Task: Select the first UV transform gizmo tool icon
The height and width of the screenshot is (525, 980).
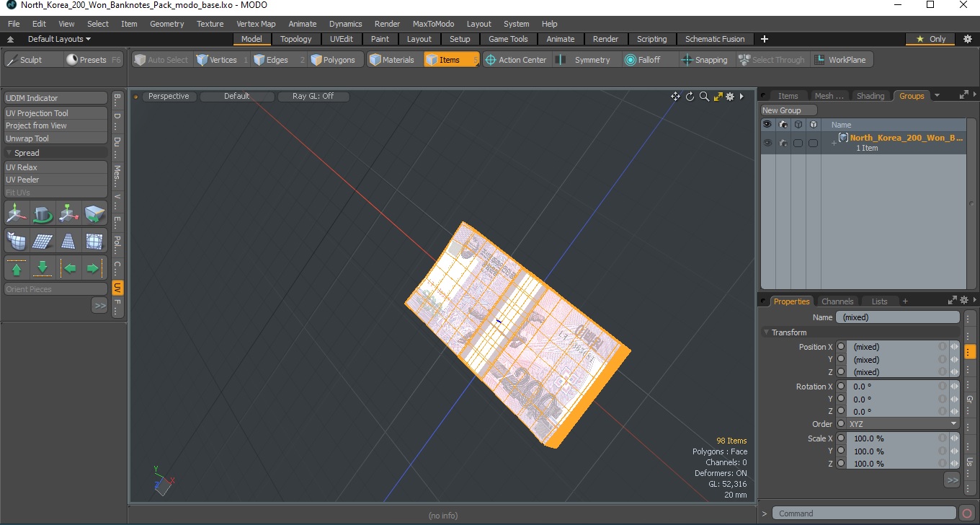Action: [x=17, y=213]
